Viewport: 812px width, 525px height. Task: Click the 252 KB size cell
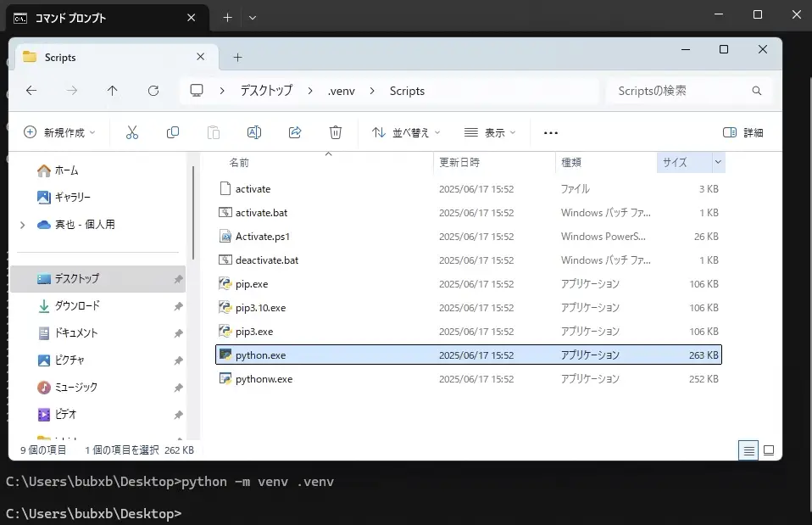(704, 379)
